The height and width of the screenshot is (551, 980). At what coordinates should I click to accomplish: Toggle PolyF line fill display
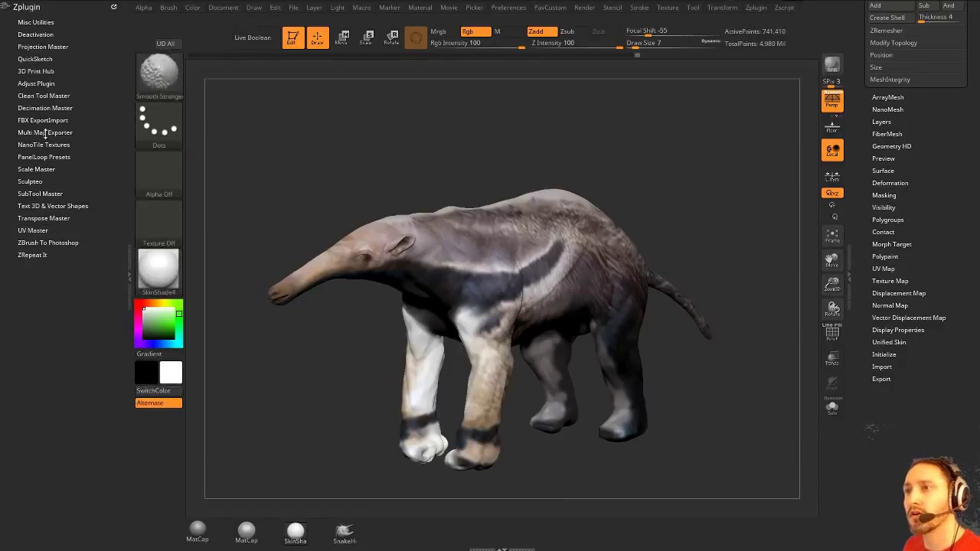(x=832, y=333)
